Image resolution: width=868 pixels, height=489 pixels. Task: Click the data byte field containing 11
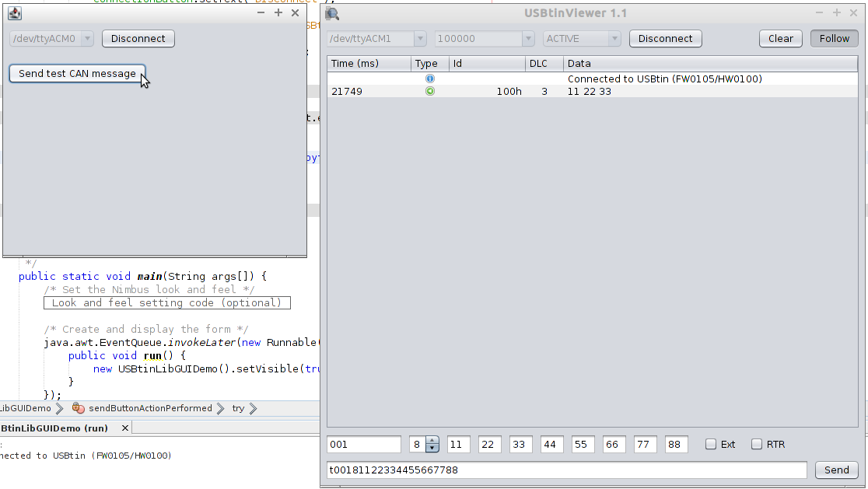tap(458, 444)
